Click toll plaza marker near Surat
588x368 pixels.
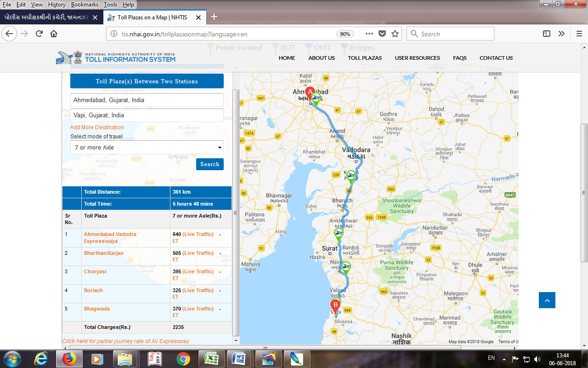coord(339,234)
